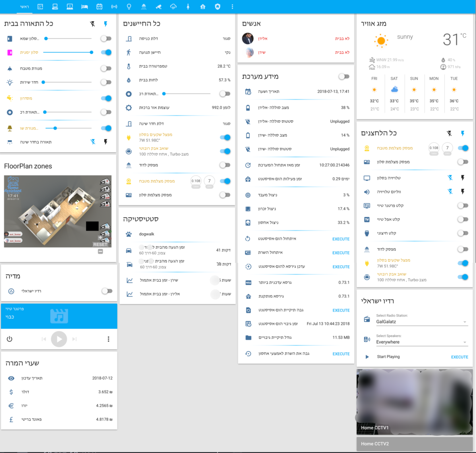The image size is (476, 453).
Task: Open the Select Radio Station dropdown
Action: tap(422, 322)
